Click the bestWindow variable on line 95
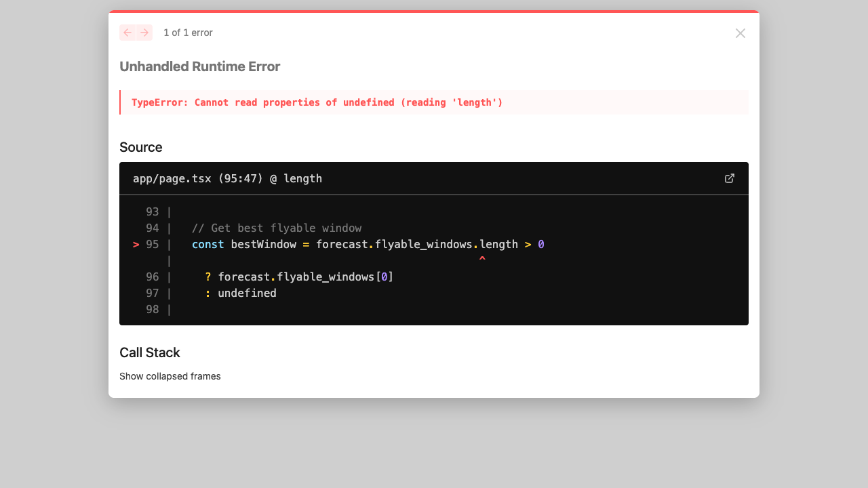This screenshot has width=868, height=488. (263, 245)
